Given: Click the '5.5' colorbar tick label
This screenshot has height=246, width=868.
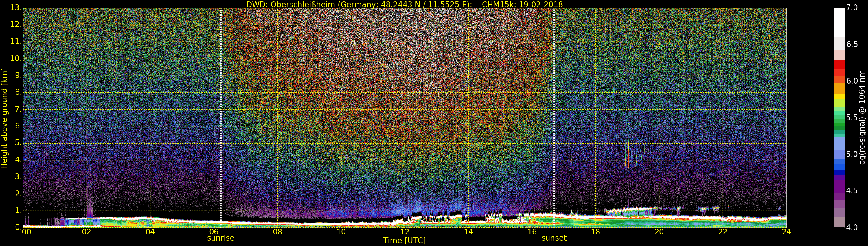Looking at the screenshot, I should point(852,118).
